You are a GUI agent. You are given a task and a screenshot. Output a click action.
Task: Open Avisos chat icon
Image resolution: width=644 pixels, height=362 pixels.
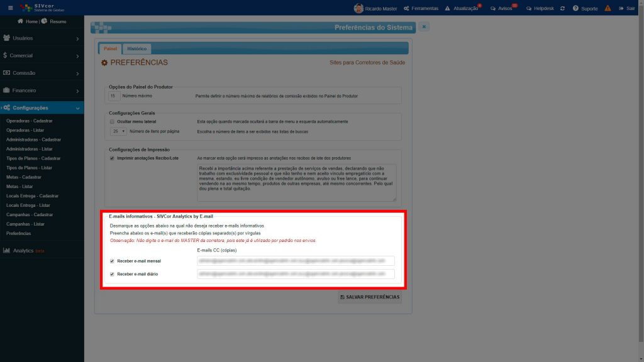click(x=493, y=8)
